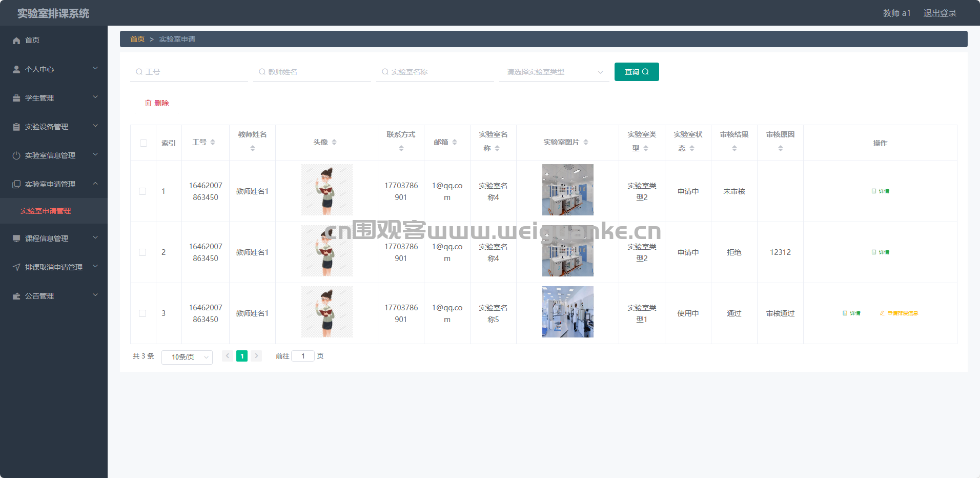This screenshot has height=478, width=980.
Task: Sort table by 实验室状态 column arrows
Action: pyautogui.click(x=692, y=148)
